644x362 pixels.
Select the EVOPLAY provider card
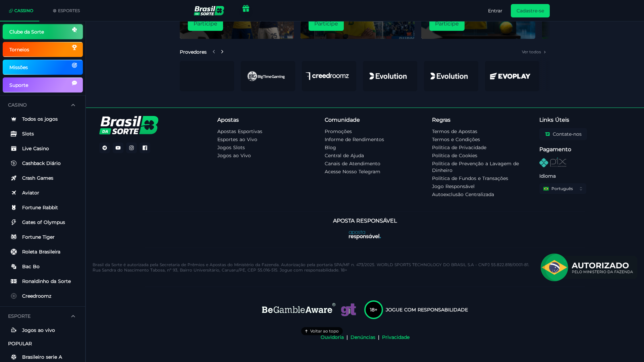point(512,76)
